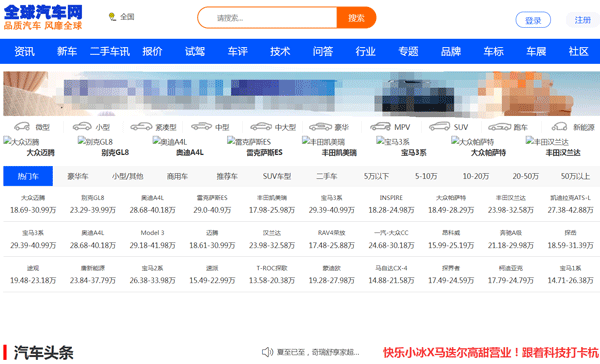The width and height of the screenshot is (600, 364).
Task: Switch to the 豪华车 tab
Action: coord(78,176)
